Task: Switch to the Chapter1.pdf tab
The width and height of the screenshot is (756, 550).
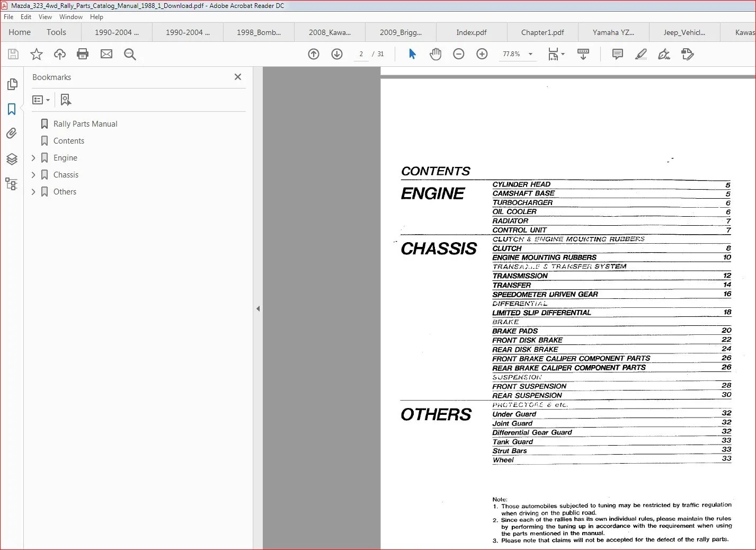Action: tap(542, 32)
